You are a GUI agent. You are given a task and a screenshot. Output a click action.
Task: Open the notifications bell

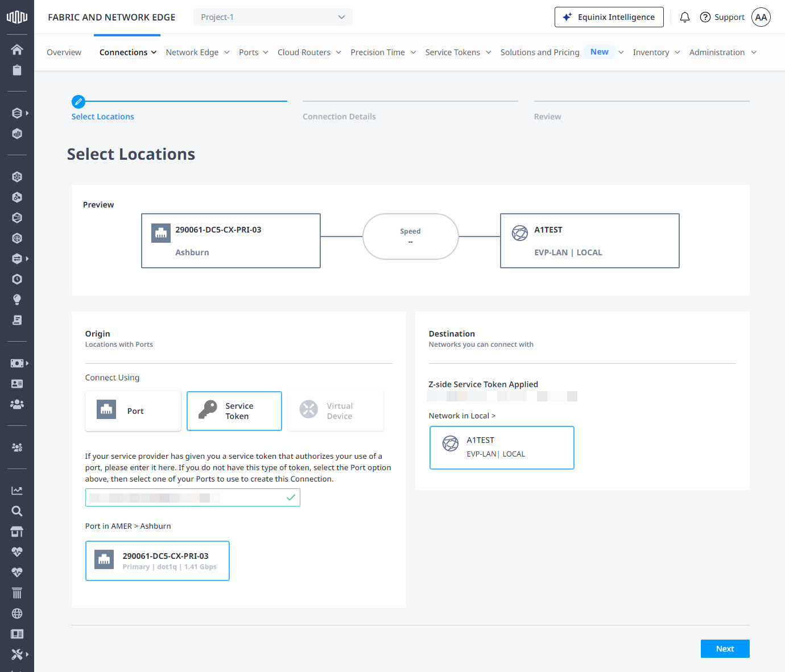pyautogui.click(x=685, y=17)
